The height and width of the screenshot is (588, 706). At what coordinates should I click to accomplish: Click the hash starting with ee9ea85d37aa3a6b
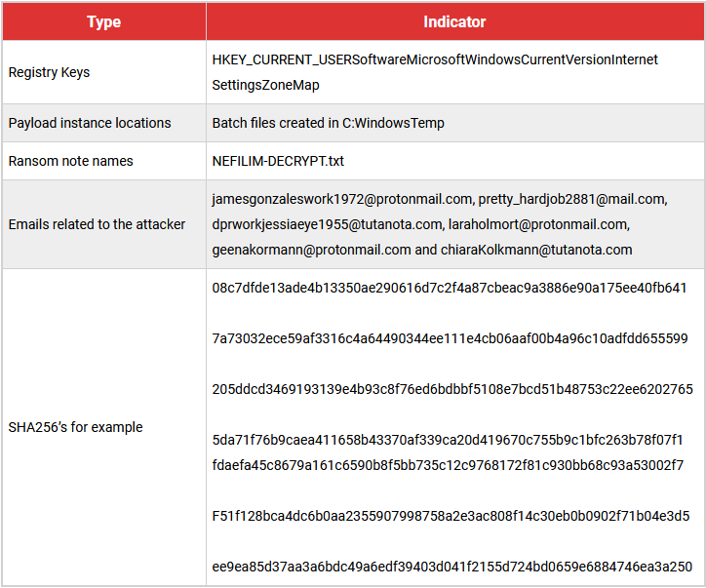point(452,567)
